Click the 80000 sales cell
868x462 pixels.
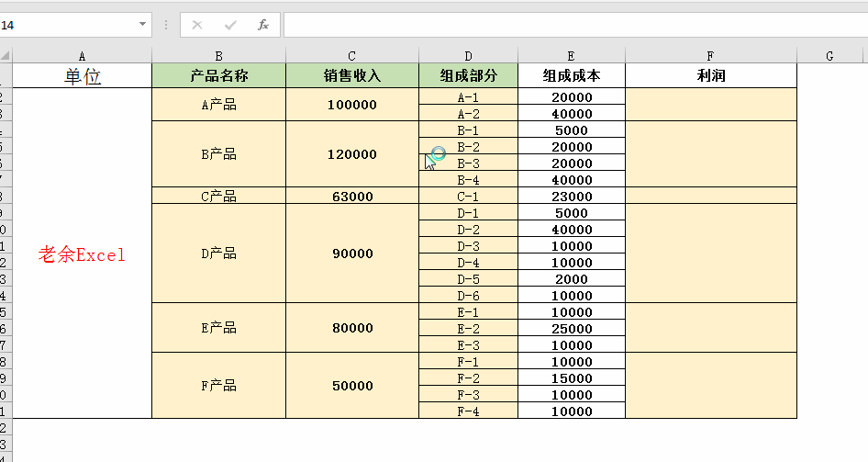pos(352,327)
